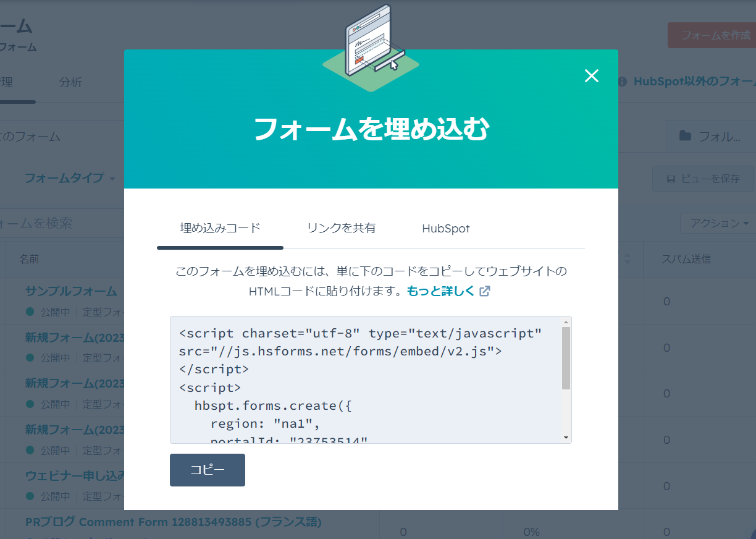Image resolution: width=756 pixels, height=539 pixels.
Task: Open the HubSpot tab in dialog
Action: 446,229
